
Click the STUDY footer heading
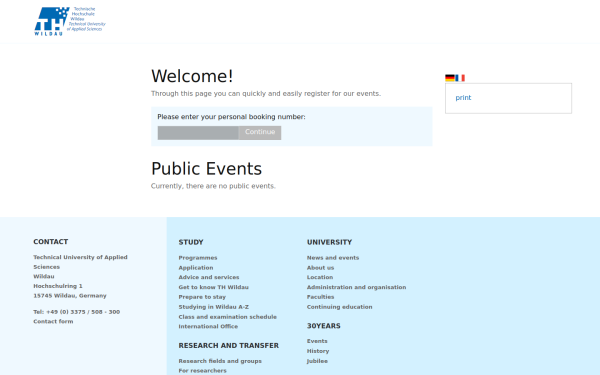[x=191, y=242]
